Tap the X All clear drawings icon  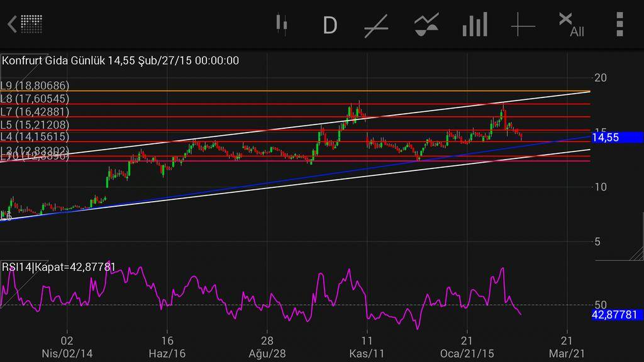[x=570, y=25]
